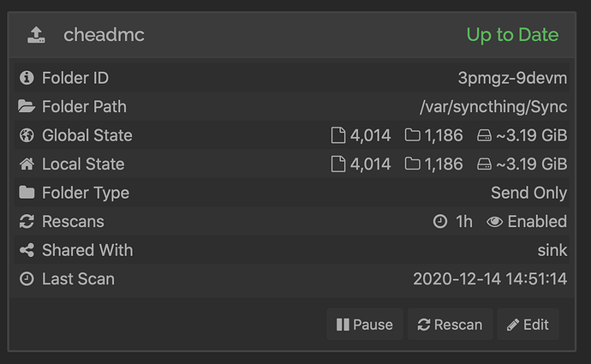Viewport: 591px width, 364px height.
Task: Click the share icon next to Shared With
Action: (x=27, y=250)
